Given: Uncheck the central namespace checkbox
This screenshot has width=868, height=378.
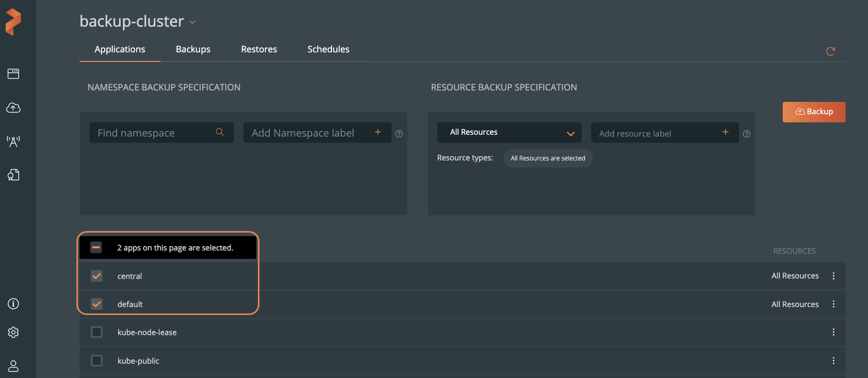Looking at the screenshot, I should point(97,276).
